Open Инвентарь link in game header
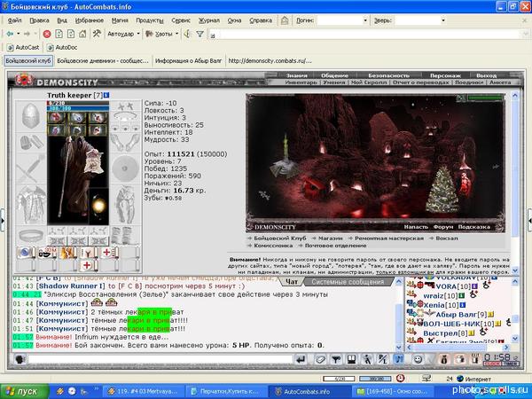Viewport: 532px width, 399px height. pyautogui.click(x=301, y=82)
